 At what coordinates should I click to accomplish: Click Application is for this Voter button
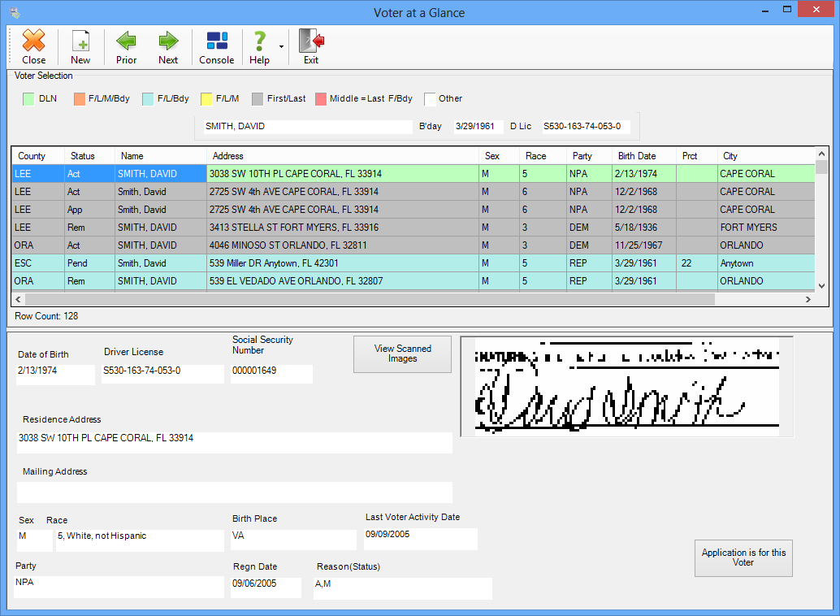743,558
